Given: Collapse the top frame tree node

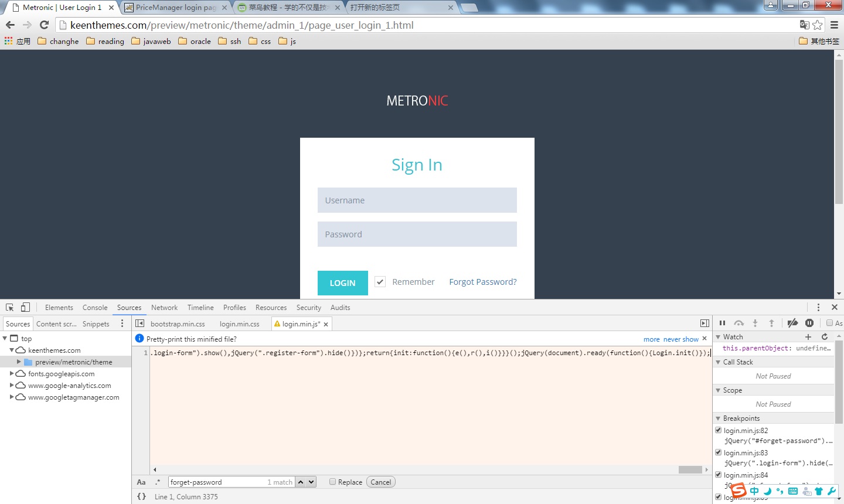Looking at the screenshot, I should click(x=5, y=338).
